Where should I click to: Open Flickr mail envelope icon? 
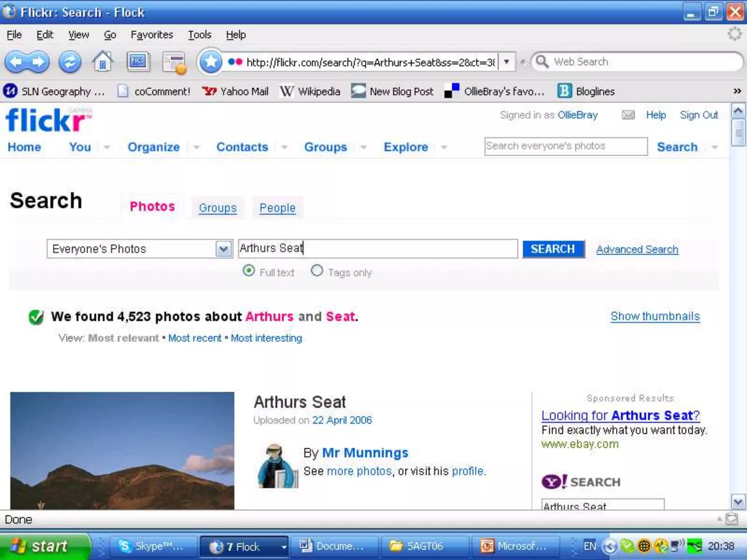tap(628, 115)
